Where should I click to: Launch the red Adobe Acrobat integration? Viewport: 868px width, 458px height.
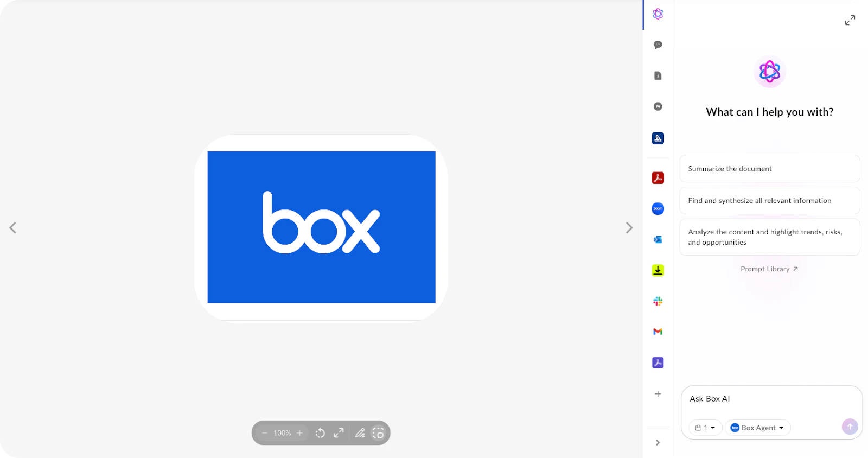(658, 178)
